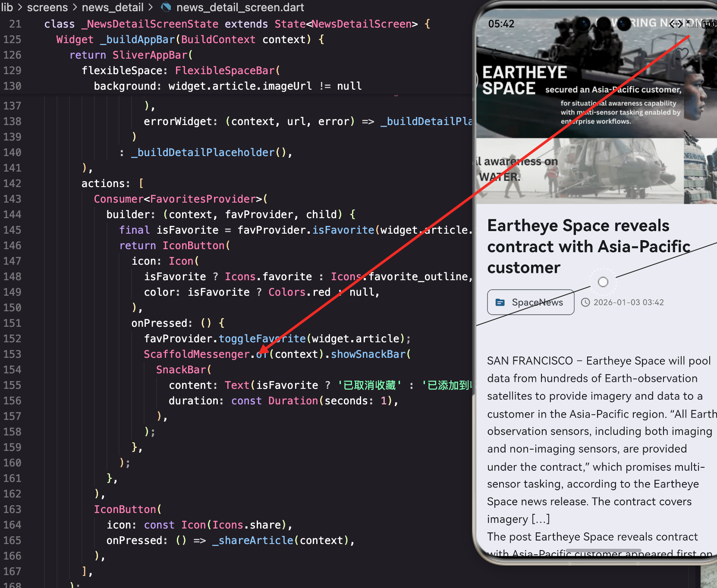717x588 pixels.
Task: Click line number 153 in the gutter
Action: coord(12,354)
